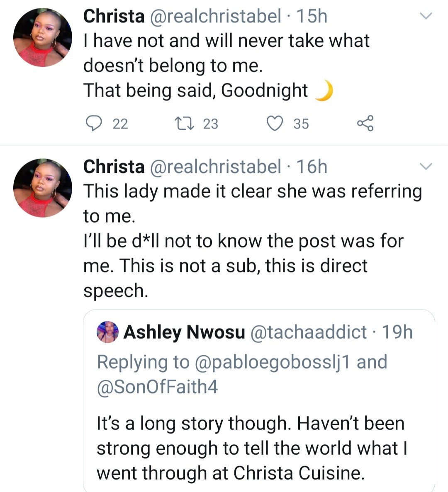Open the @SonOfFaith4 mention

pos(157,387)
